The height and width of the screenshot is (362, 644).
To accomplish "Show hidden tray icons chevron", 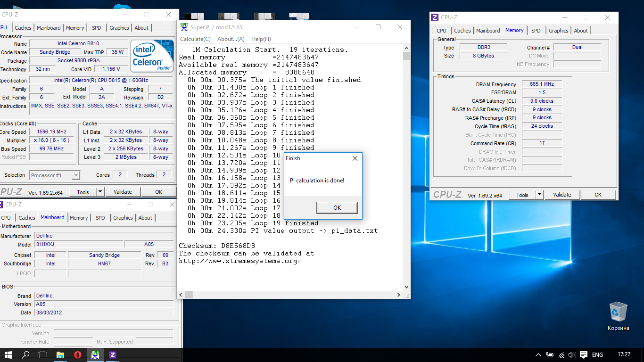I will (539, 354).
